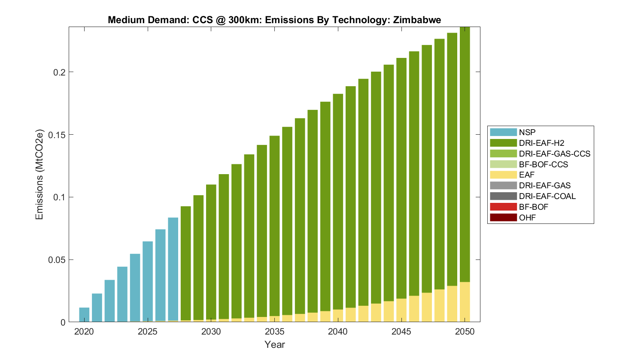Screen dimensions: 644x362
Task: Select the dark gray DRI-EAF-COAL legend swatch
Action: (503, 196)
